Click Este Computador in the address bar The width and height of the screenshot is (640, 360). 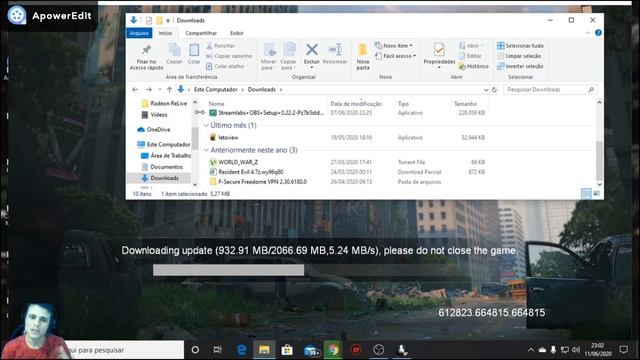coord(216,89)
